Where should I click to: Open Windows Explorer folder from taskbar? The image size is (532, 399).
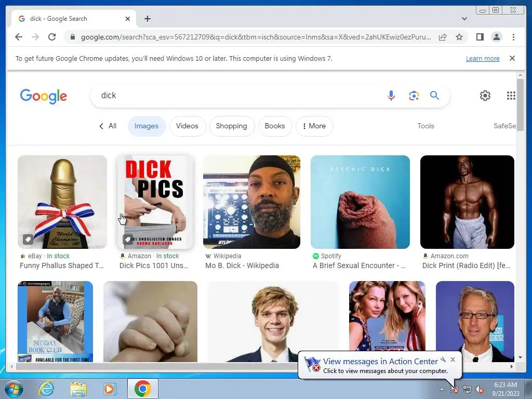tap(78, 389)
